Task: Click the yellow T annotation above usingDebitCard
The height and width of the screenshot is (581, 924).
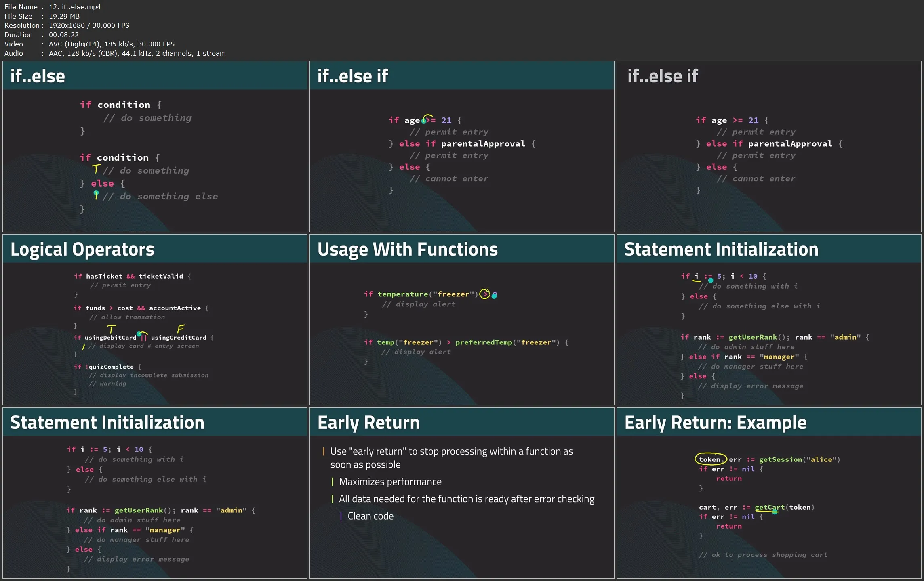Action: click(x=112, y=329)
